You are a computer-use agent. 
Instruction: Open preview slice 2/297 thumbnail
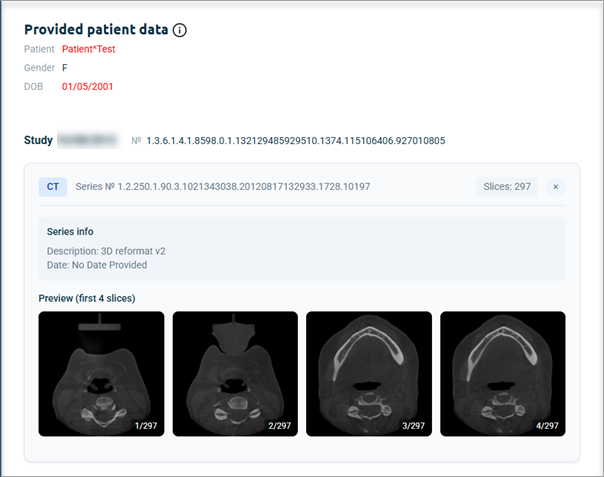(x=235, y=374)
